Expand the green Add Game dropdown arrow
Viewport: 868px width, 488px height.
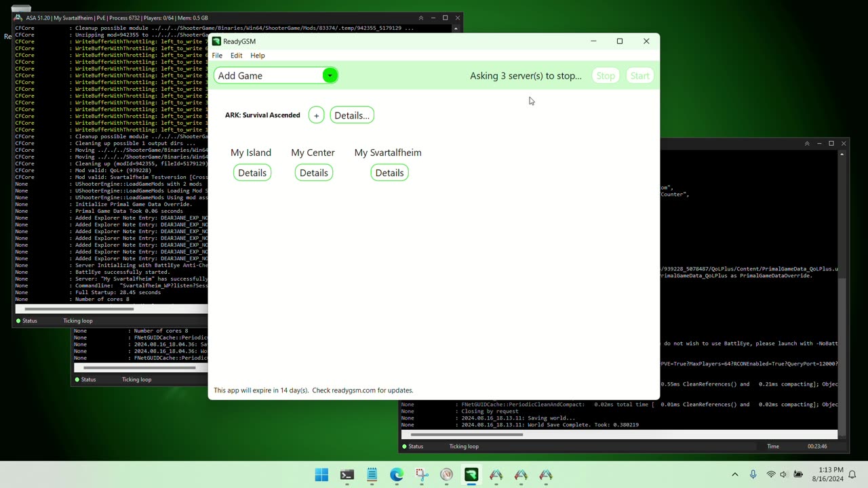point(330,76)
